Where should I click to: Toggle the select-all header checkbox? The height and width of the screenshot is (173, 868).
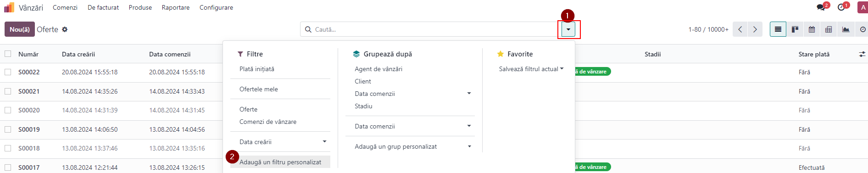pyautogui.click(x=8, y=54)
